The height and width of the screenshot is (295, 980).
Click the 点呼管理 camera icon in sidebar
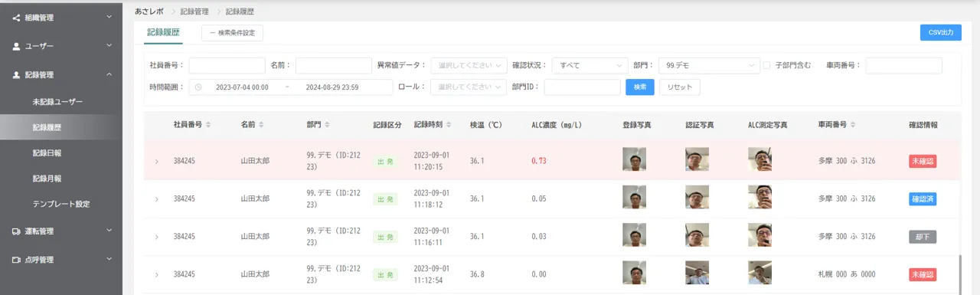(x=16, y=260)
